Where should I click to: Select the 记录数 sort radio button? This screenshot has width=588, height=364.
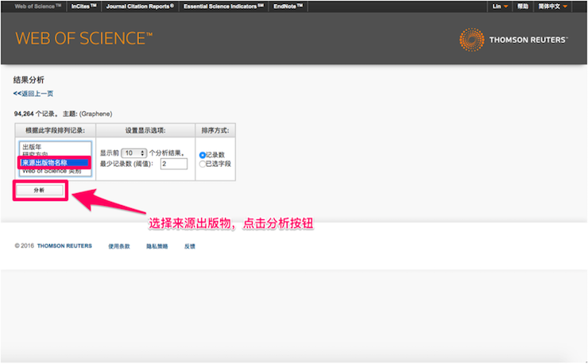point(202,155)
